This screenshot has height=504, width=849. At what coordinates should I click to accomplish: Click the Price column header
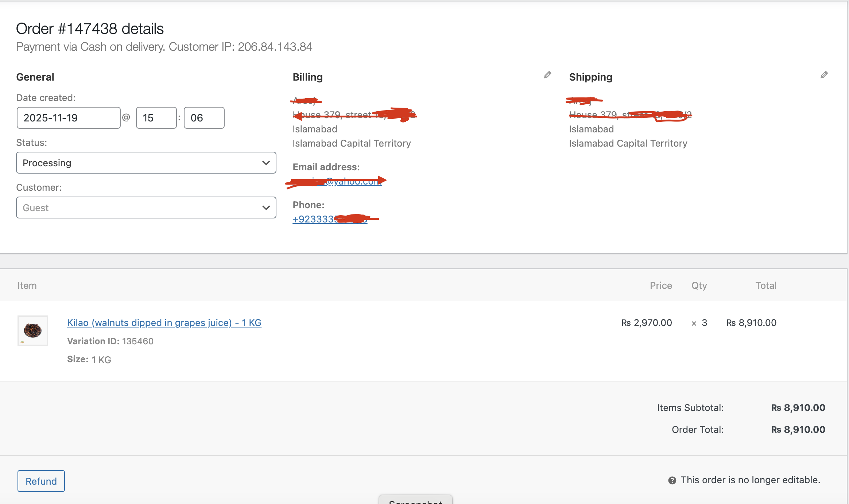click(x=660, y=286)
